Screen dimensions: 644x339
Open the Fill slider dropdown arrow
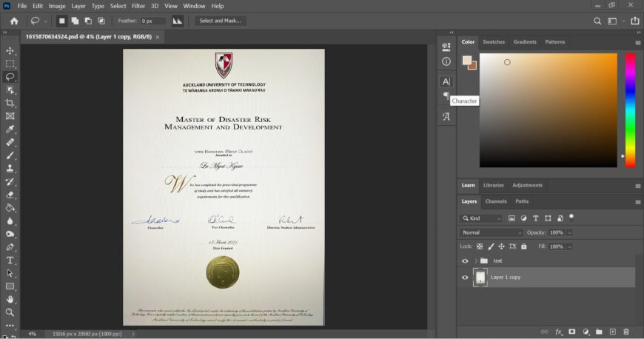tap(569, 247)
